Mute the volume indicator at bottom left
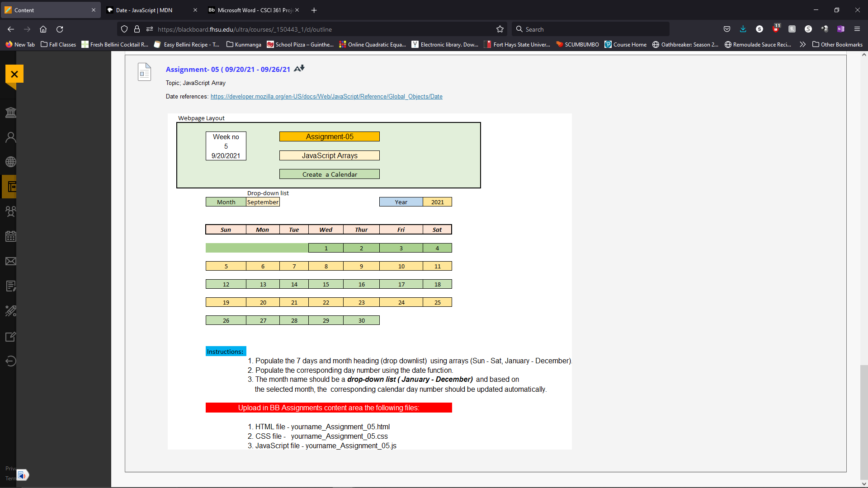Image resolution: width=868 pixels, height=488 pixels. click(22, 475)
